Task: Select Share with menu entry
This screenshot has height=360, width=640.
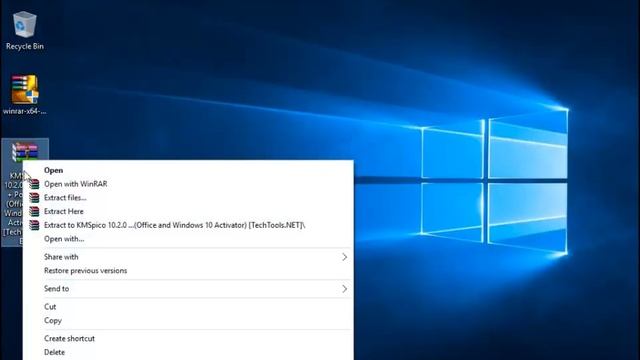Action: click(188, 257)
